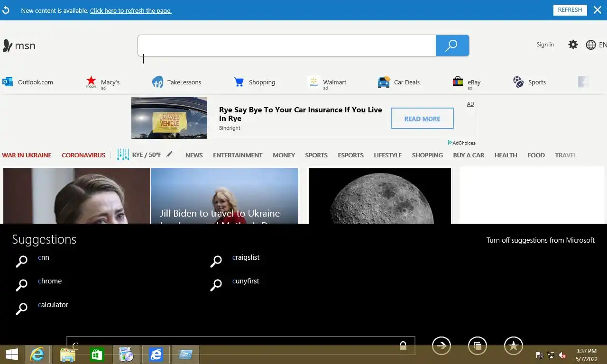
Task: Click the Sign in link
Action: click(545, 45)
